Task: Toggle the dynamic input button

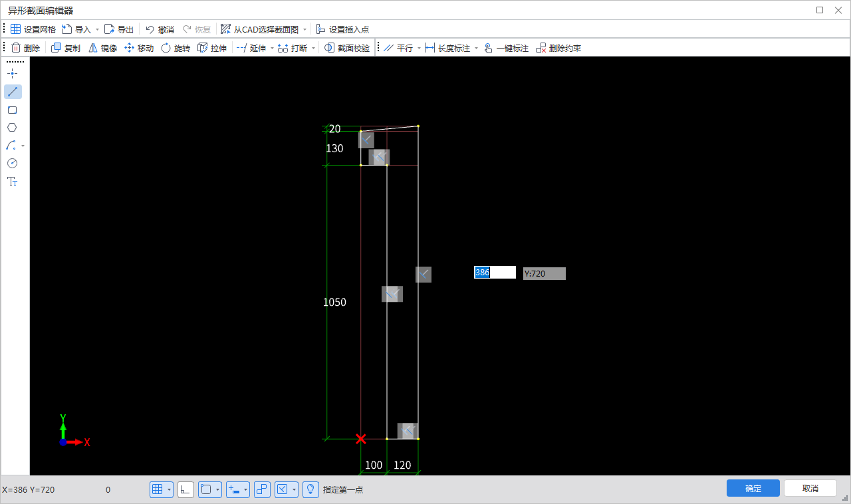Action: pyautogui.click(x=234, y=489)
